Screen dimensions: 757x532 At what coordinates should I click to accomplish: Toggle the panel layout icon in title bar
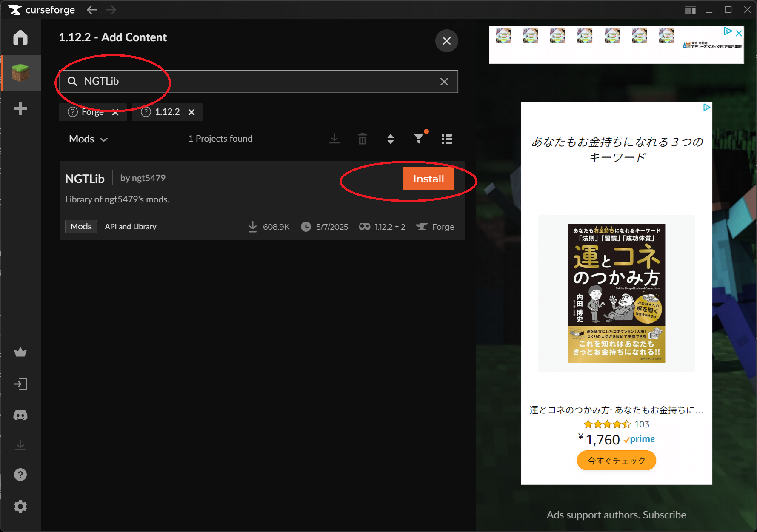coord(690,10)
